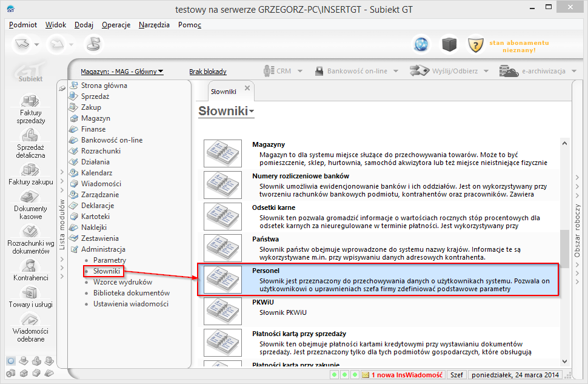Close the Słowniki tab
The image size is (588, 384).
pyautogui.click(x=247, y=88)
